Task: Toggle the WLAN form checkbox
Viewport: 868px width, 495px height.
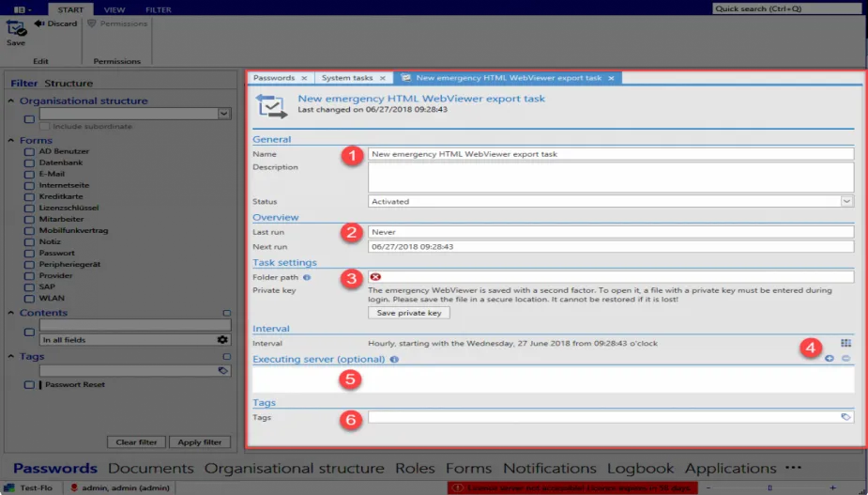Action: click(x=29, y=299)
